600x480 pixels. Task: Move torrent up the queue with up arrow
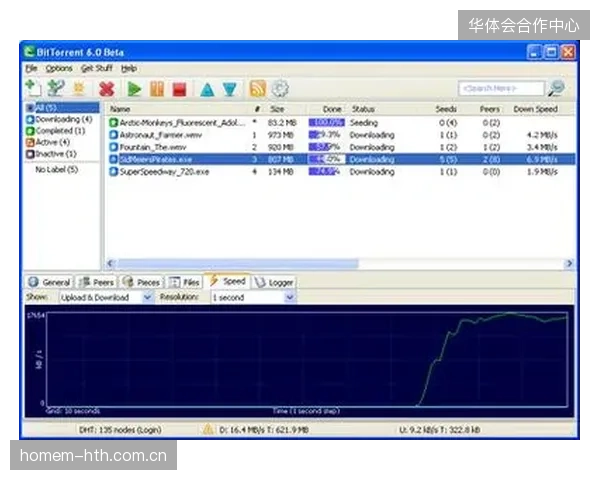point(207,89)
